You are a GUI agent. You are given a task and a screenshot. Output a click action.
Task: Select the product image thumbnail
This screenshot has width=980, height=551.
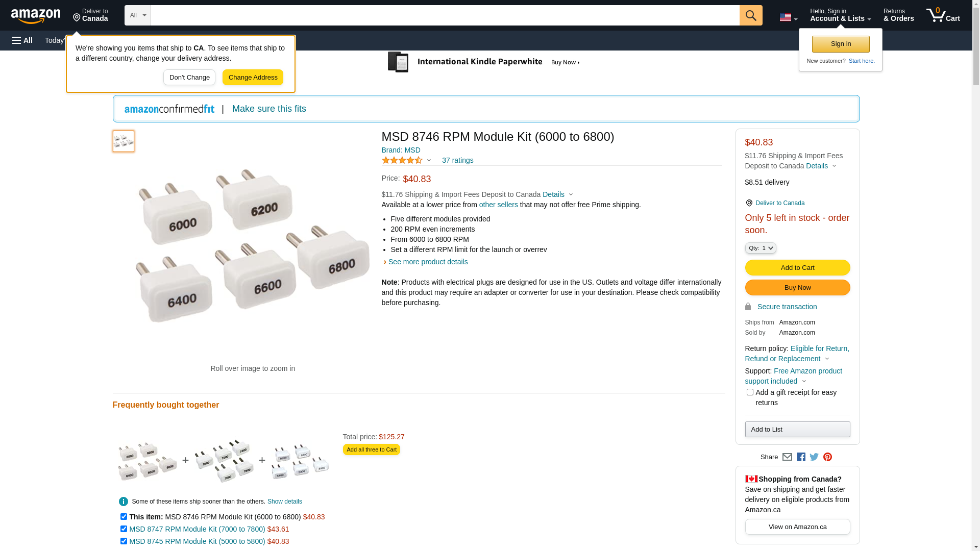click(124, 141)
